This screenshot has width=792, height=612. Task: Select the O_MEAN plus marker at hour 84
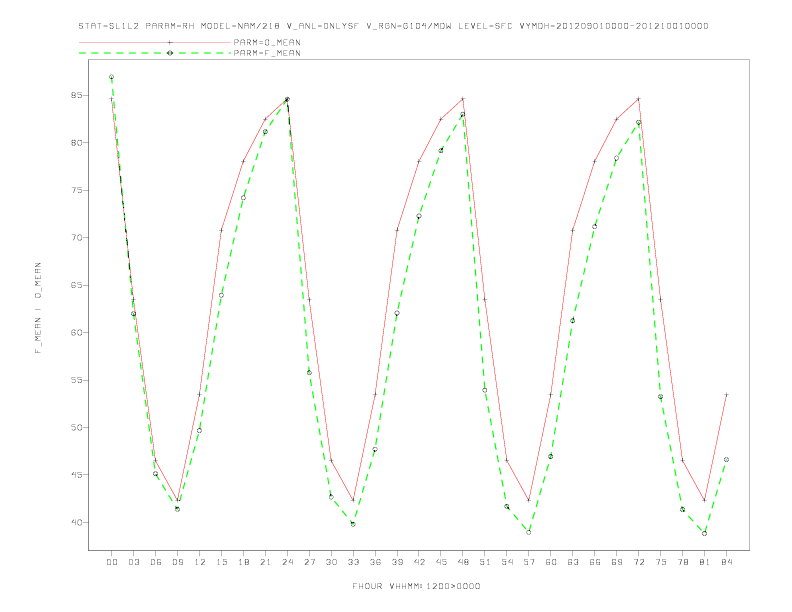coord(726,394)
